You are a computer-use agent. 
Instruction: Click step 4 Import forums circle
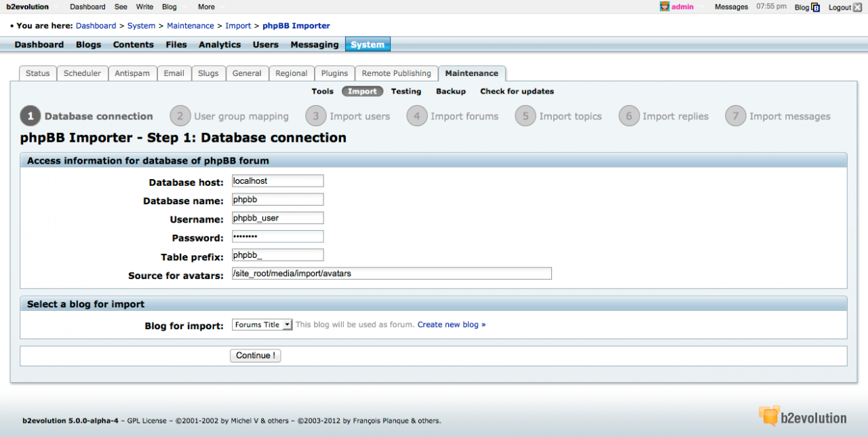[x=416, y=116]
